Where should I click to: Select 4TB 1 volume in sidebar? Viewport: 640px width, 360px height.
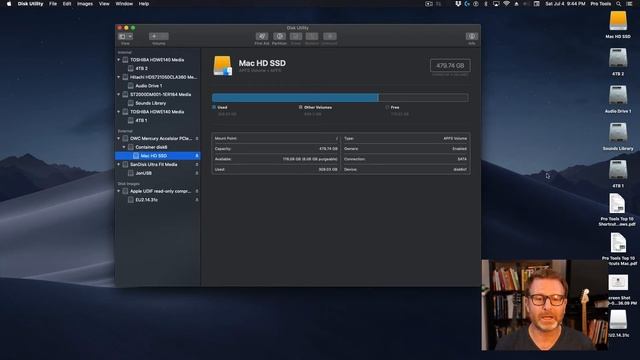(x=158, y=120)
